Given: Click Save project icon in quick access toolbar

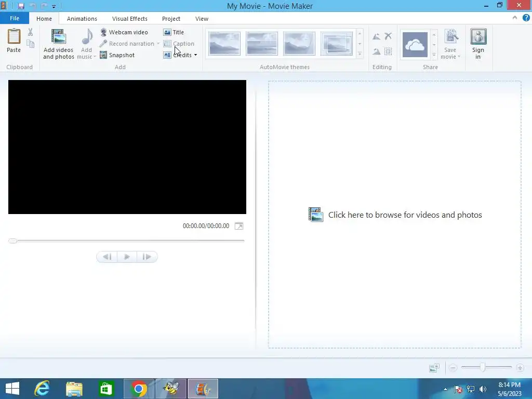Looking at the screenshot, I should (21, 6).
